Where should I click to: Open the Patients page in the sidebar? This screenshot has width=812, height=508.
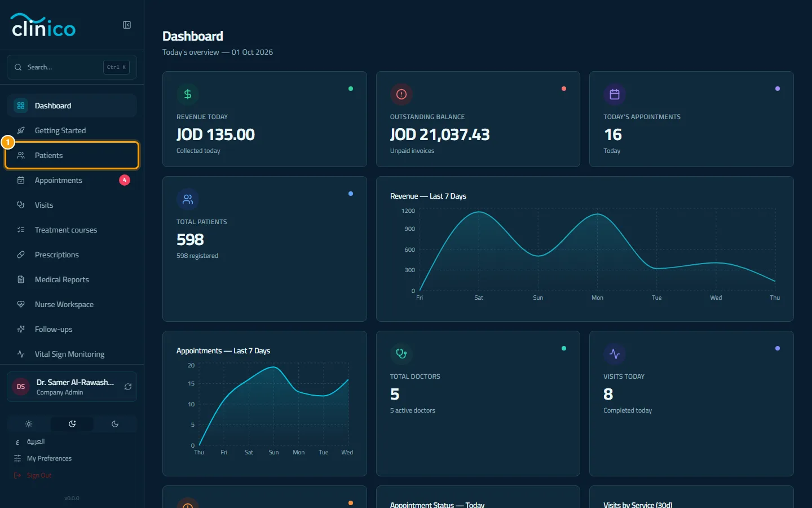click(72, 155)
